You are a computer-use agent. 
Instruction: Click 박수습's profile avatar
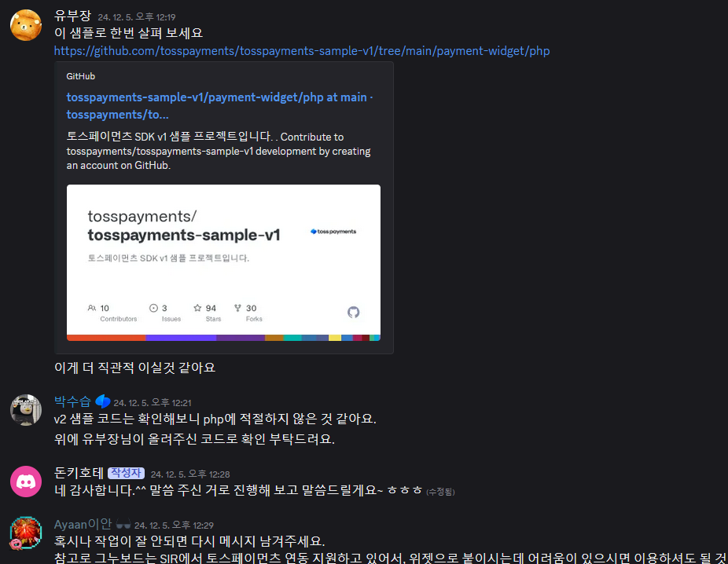point(26,410)
